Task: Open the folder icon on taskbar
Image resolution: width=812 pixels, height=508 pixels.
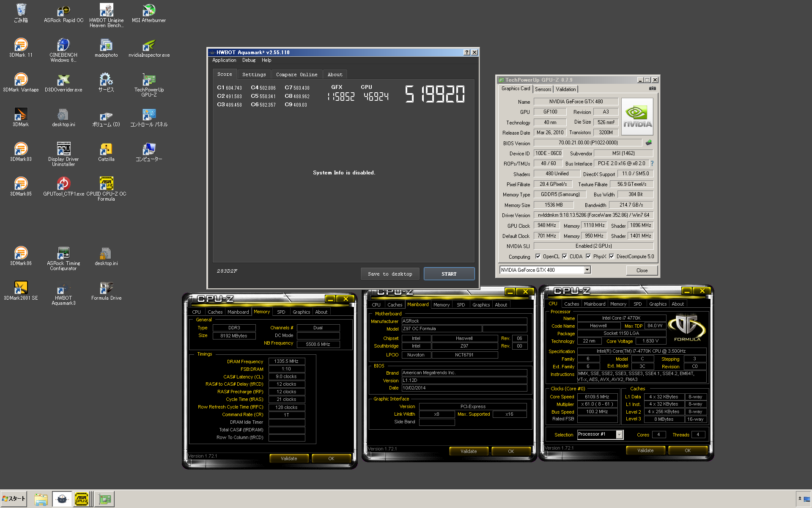Action: pos(41,499)
